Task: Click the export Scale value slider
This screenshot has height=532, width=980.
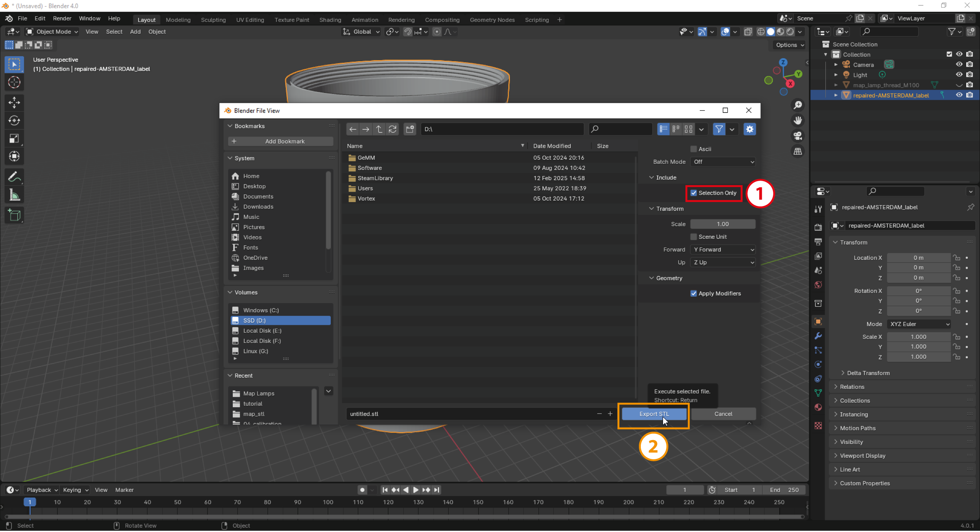Action: pos(723,224)
